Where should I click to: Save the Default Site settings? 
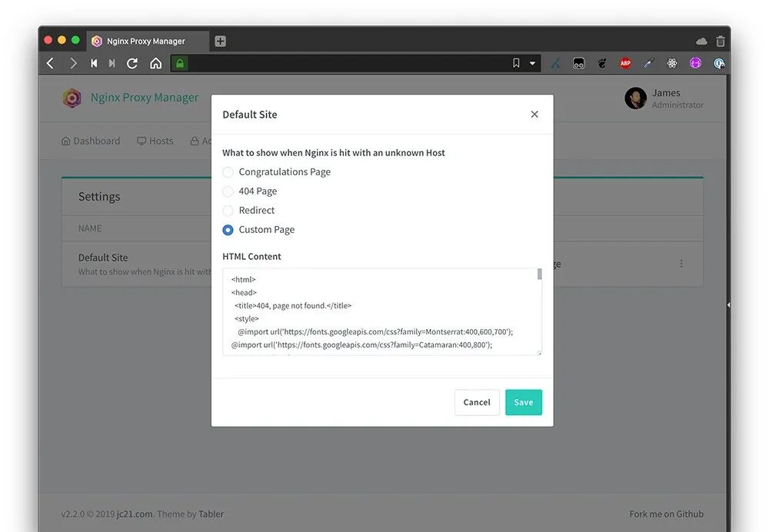point(523,402)
